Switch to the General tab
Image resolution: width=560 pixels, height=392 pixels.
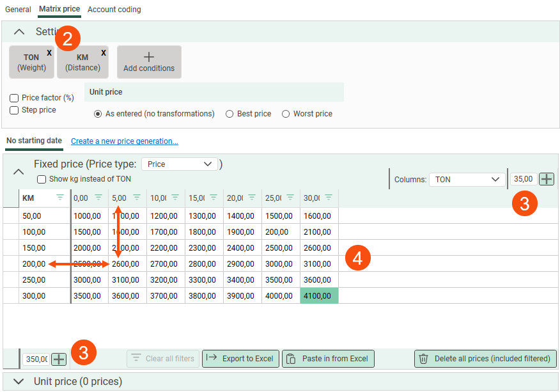pyautogui.click(x=18, y=10)
